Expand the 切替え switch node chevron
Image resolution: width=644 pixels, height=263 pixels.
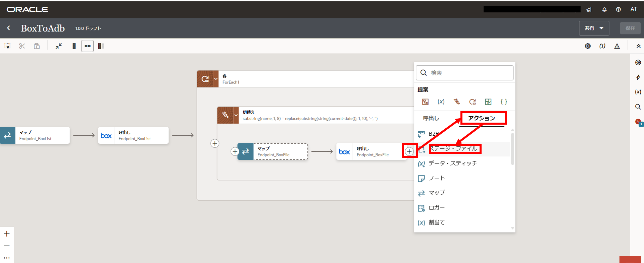[236, 115]
